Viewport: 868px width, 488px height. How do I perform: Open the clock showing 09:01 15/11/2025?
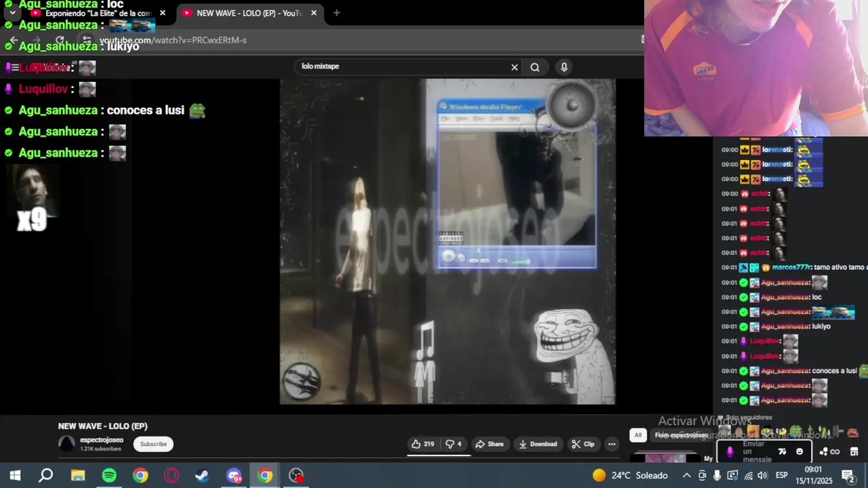813,474
